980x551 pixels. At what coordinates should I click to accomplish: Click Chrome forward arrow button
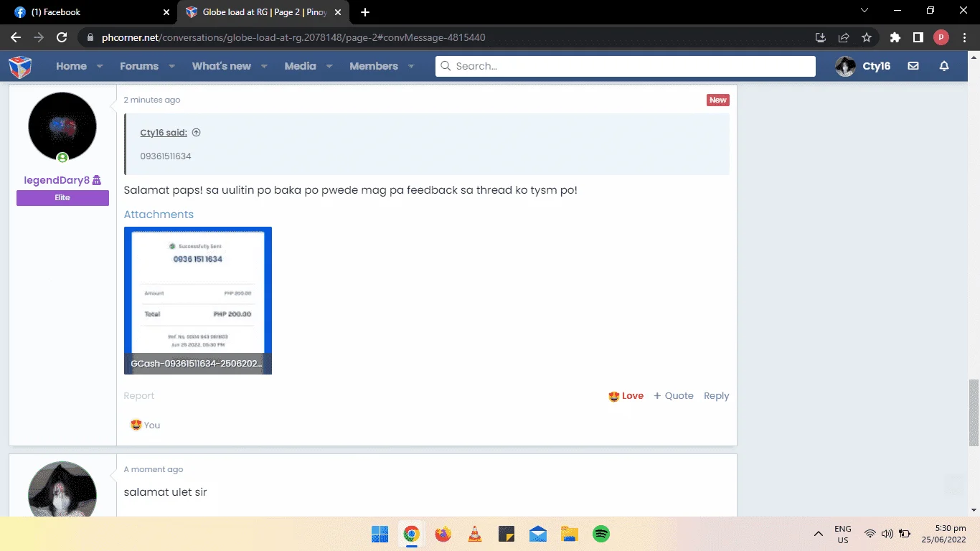coord(39,37)
